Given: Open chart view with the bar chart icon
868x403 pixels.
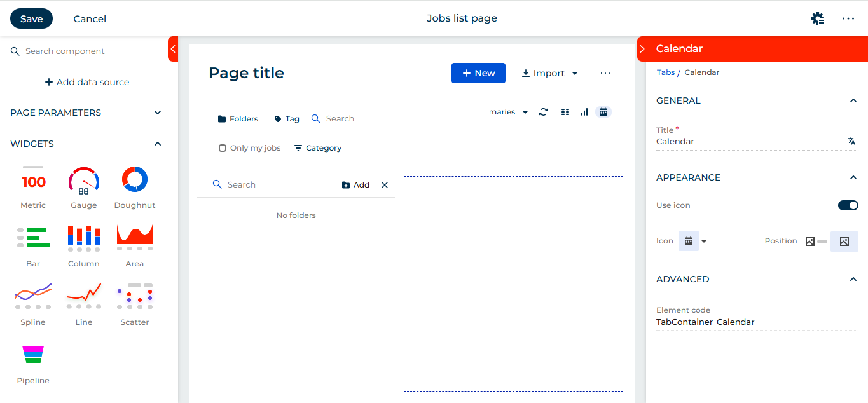Looking at the screenshot, I should (584, 111).
